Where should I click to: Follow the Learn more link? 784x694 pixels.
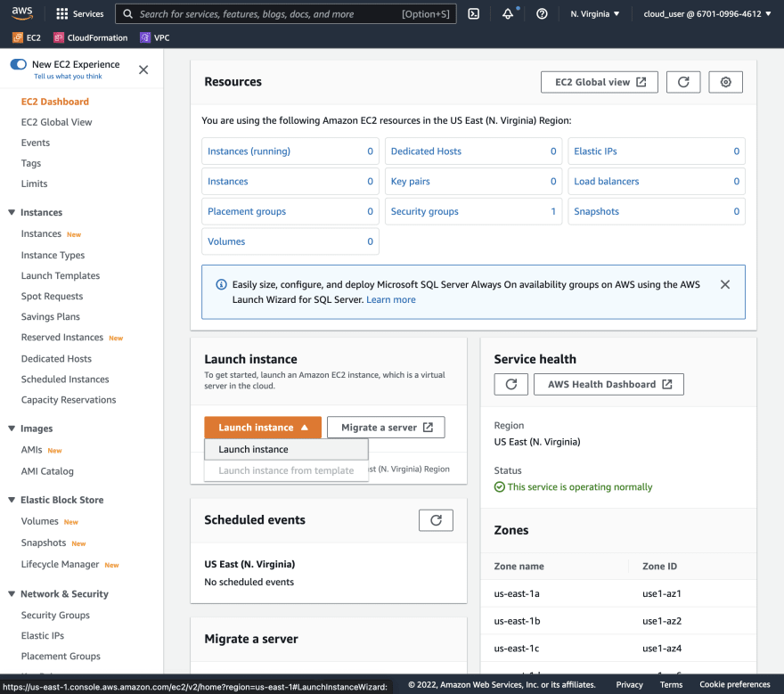click(x=391, y=299)
